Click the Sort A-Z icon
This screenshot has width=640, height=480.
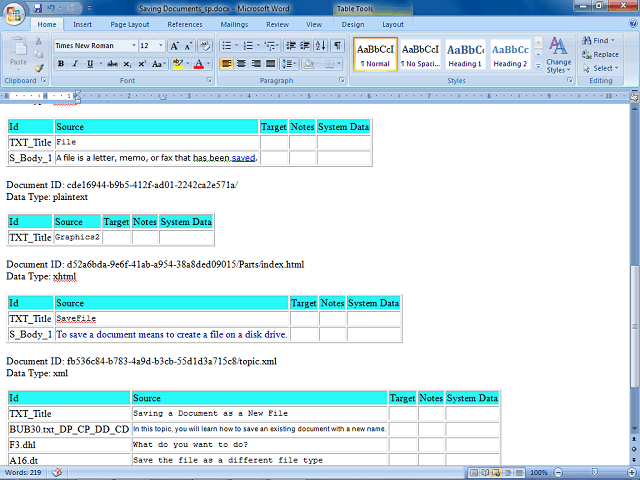321,46
